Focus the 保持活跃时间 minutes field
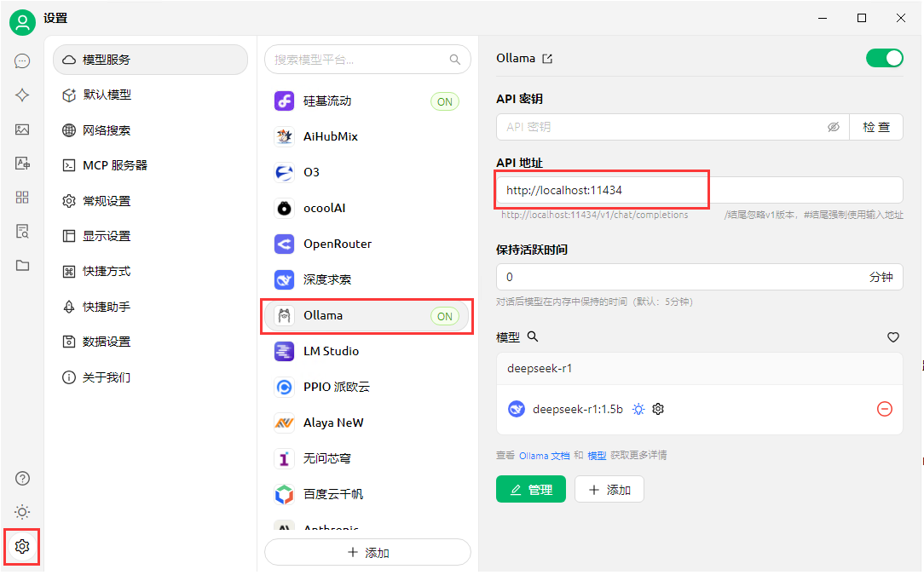The width and height of the screenshot is (924, 575). click(x=700, y=277)
